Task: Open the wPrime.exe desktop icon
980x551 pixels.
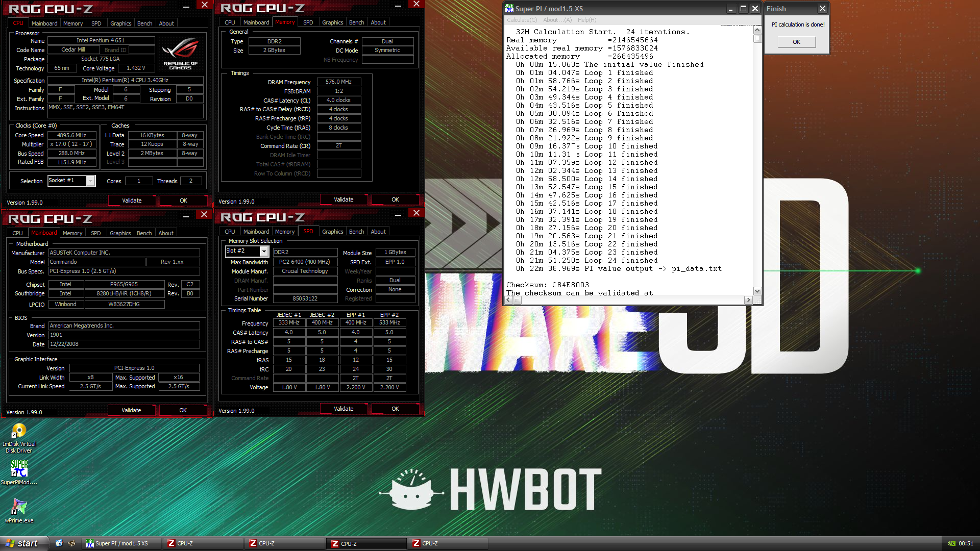Action: pos(19,510)
